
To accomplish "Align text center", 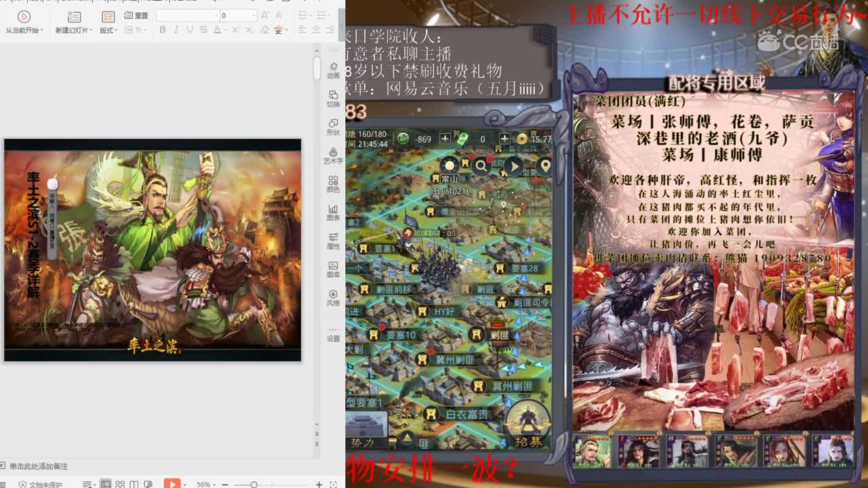I will 316,30.
